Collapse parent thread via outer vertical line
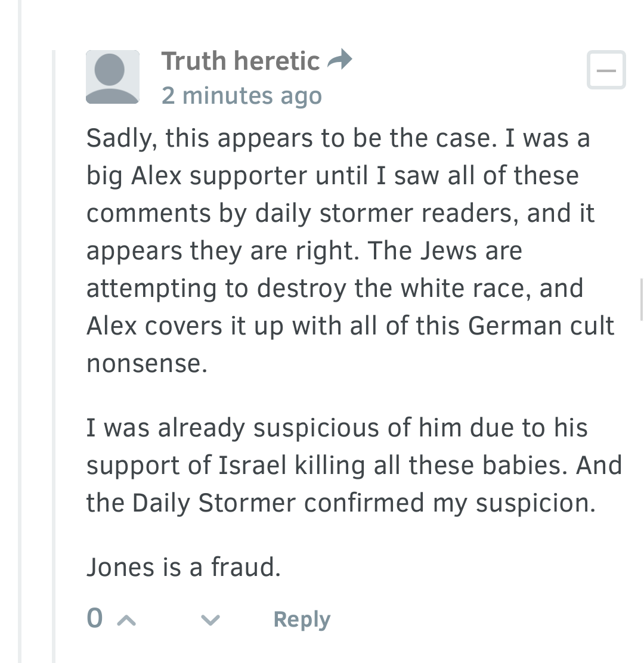 pyautogui.click(x=20, y=331)
